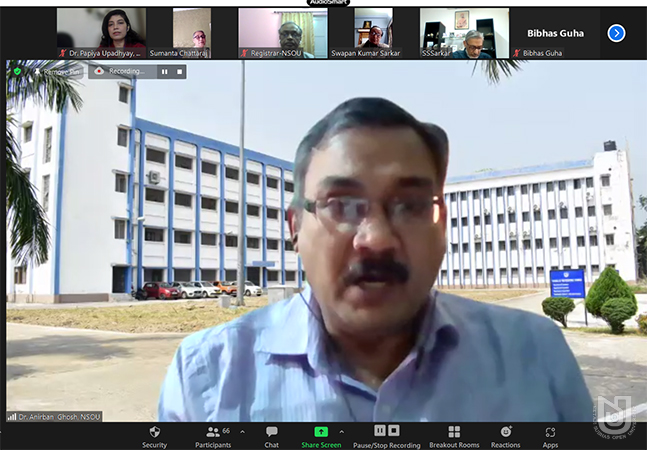This screenshot has width=647, height=450.
Task: Open the Participants panel
Action: click(213, 437)
